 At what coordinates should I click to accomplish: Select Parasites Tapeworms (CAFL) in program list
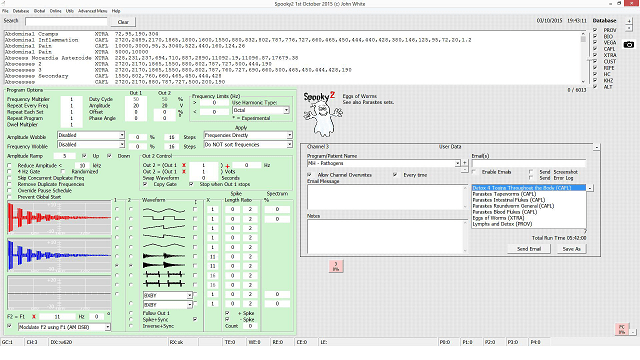(x=504, y=194)
